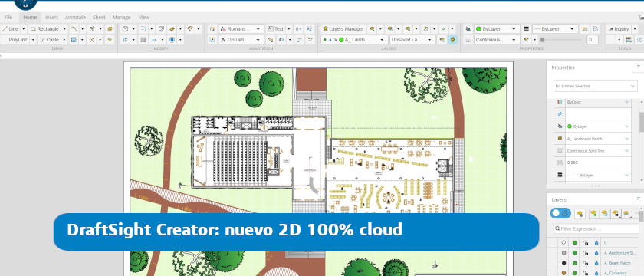This screenshot has width=644, height=276.
Task: Open the DS Dim dimension style dropdown
Action: coord(241,40)
